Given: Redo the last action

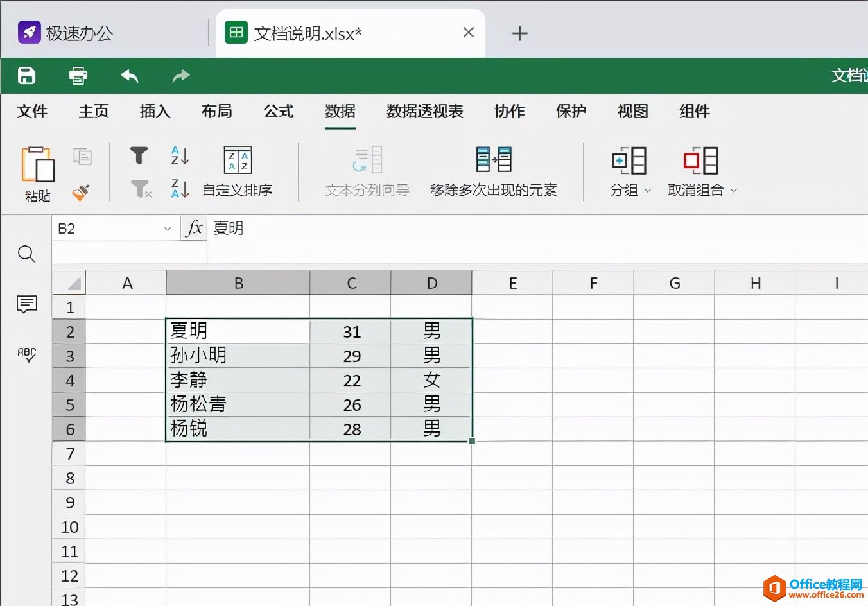Looking at the screenshot, I should [x=180, y=75].
